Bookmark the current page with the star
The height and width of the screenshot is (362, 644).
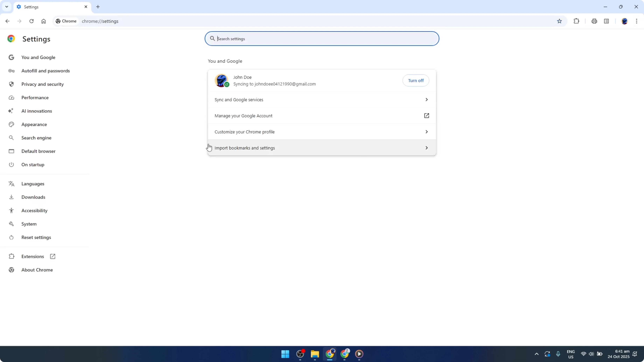559,21
